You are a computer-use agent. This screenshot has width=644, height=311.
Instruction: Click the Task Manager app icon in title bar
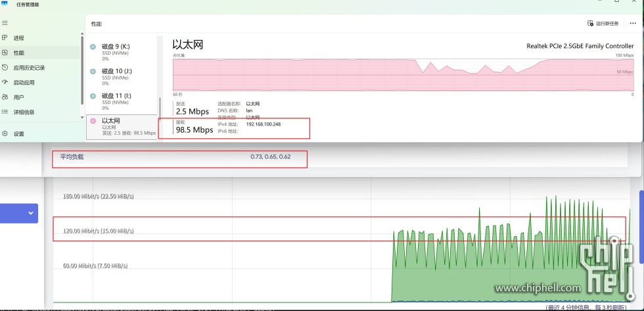pyautogui.click(x=5, y=3)
